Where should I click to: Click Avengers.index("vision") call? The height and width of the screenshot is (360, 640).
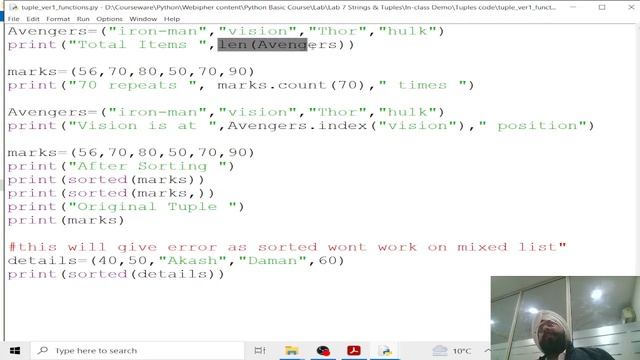(346, 125)
